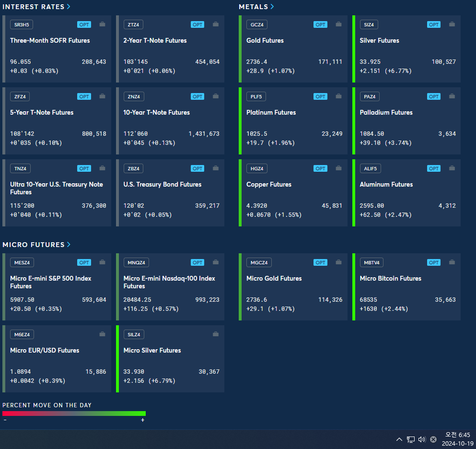Open OPT options for 10-Year T-Note Futures
Image resolution: width=476 pixels, height=449 pixels.
pyautogui.click(x=197, y=96)
